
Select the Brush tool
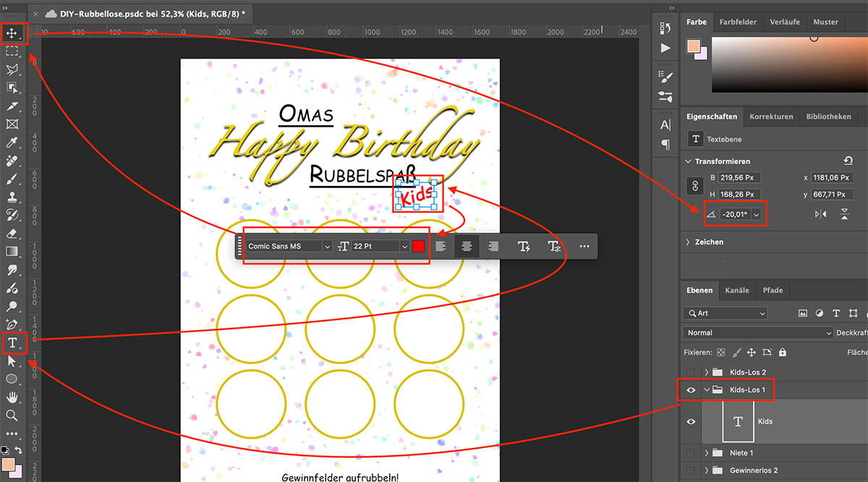[12, 179]
